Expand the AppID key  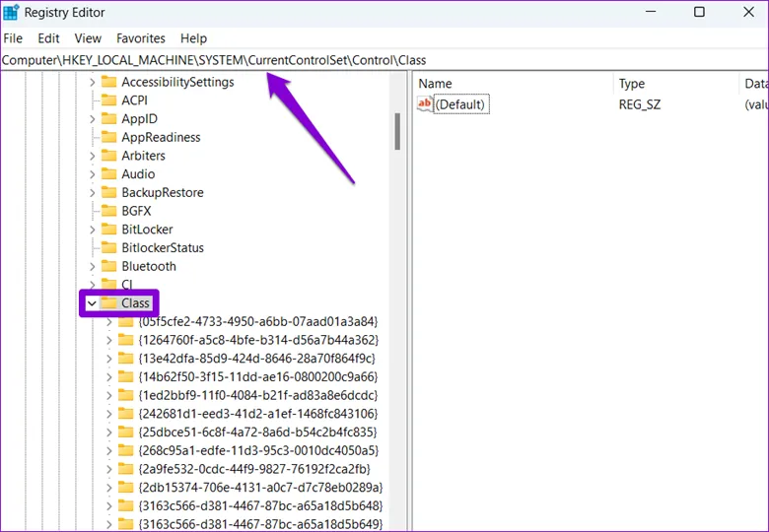pos(92,119)
